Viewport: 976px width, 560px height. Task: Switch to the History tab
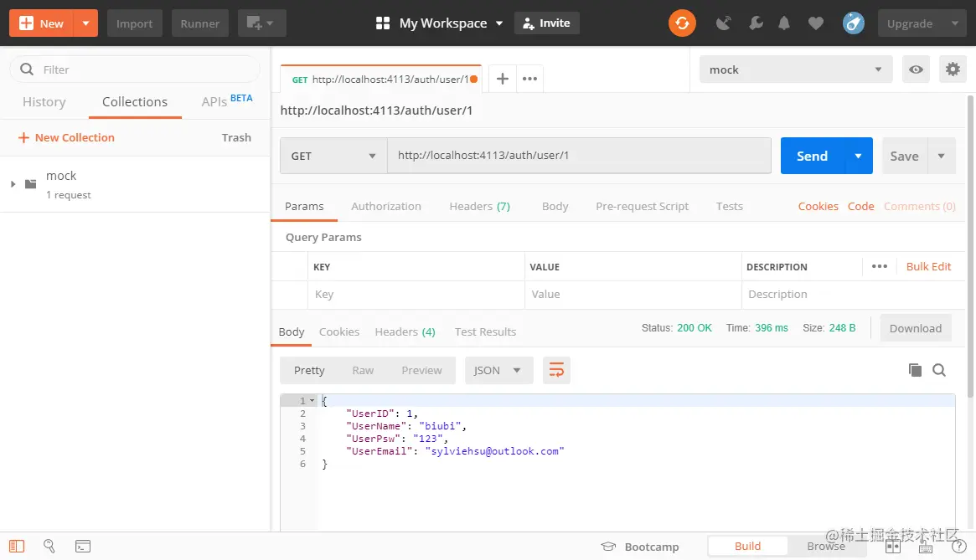(44, 101)
